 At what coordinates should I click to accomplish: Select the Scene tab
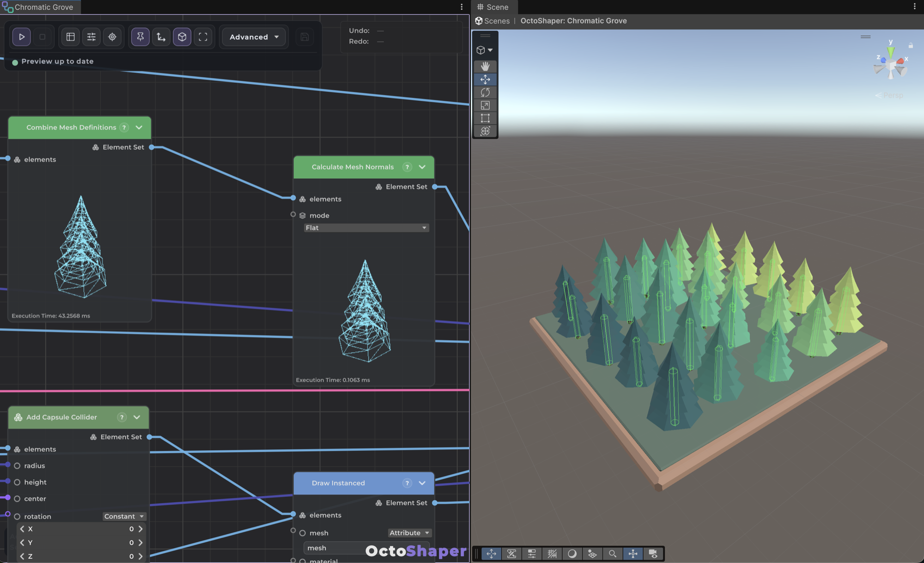tap(493, 7)
